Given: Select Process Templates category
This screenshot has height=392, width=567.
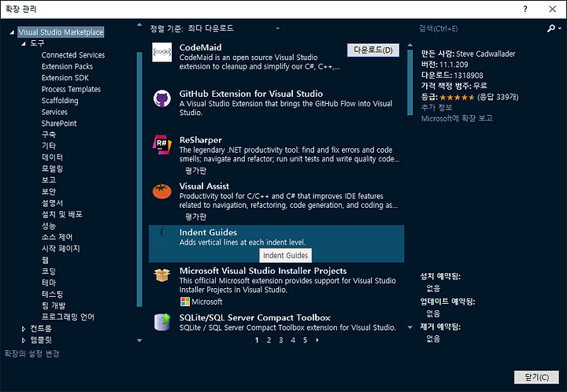Looking at the screenshot, I should (71, 89).
